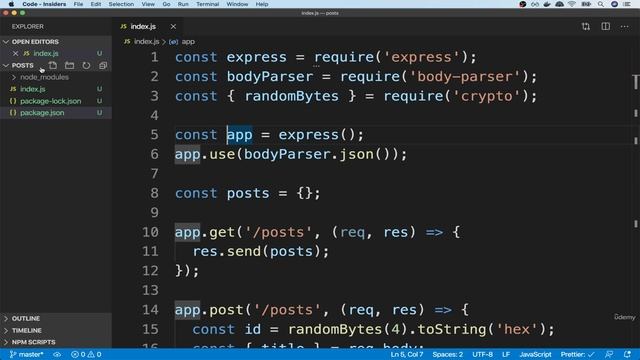Open the Go menu

coord(166,4)
